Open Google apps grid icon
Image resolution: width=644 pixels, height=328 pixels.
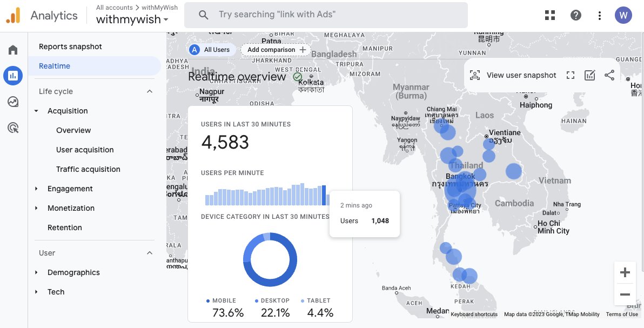(x=550, y=15)
